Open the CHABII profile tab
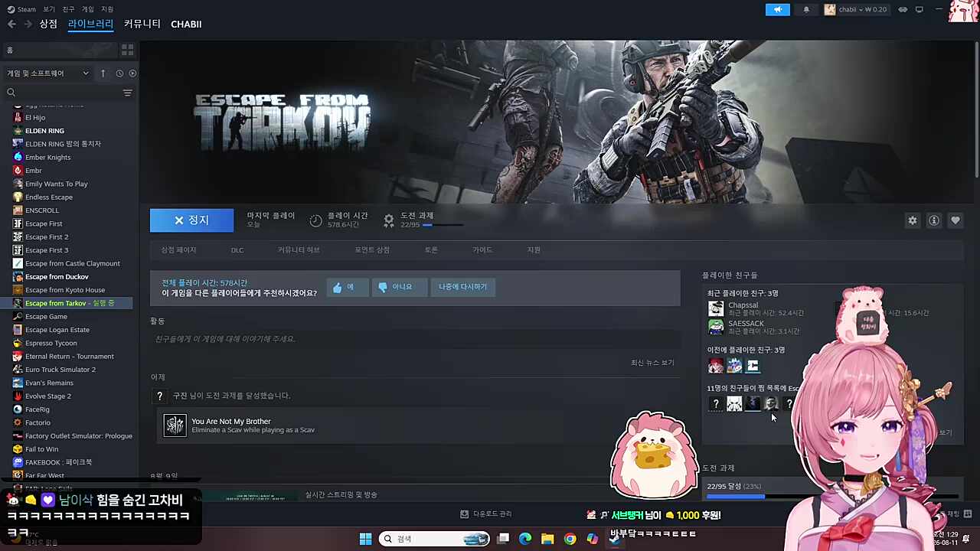Image resolution: width=980 pixels, height=551 pixels. 186,24
